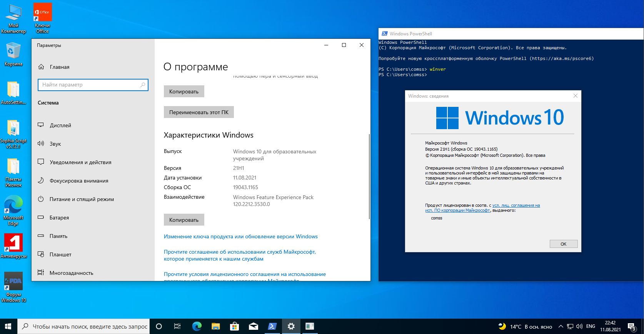Click the ENG input language indicator
This screenshot has height=334, width=644.
click(x=591, y=326)
